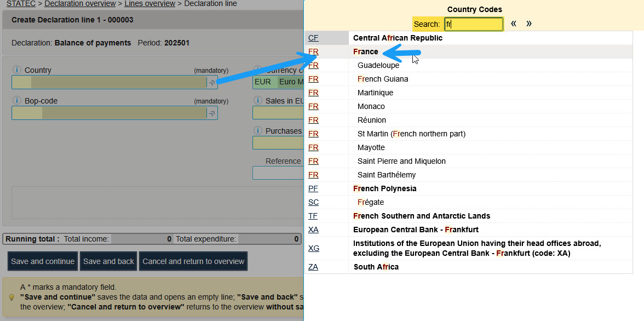Choose XA code for European Central Bank
The width and height of the screenshot is (644, 321).
point(313,230)
